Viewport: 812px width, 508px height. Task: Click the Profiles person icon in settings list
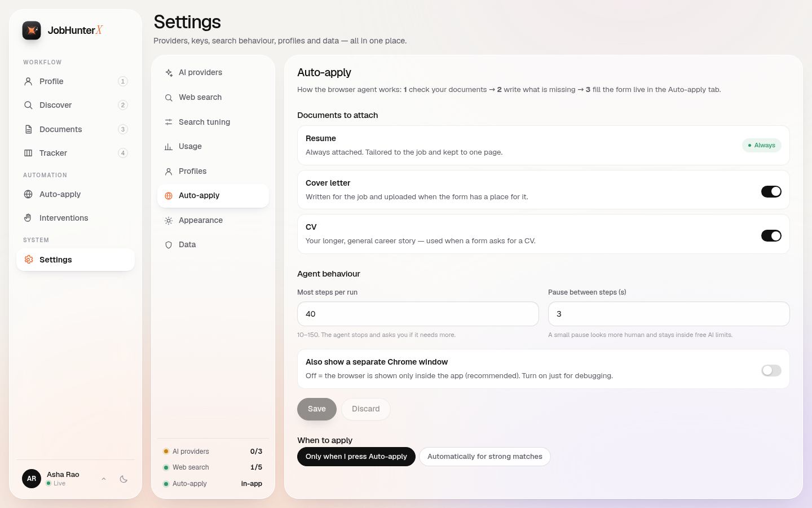[x=169, y=172]
